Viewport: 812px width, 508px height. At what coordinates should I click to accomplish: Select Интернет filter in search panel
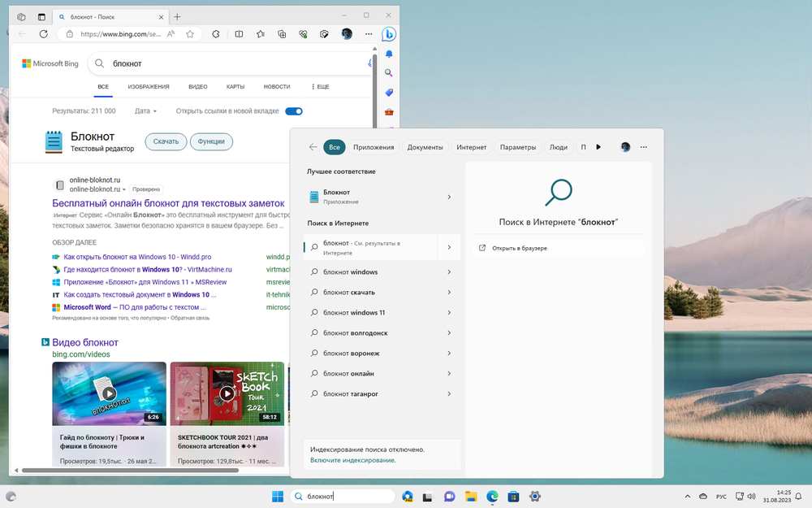(x=471, y=147)
